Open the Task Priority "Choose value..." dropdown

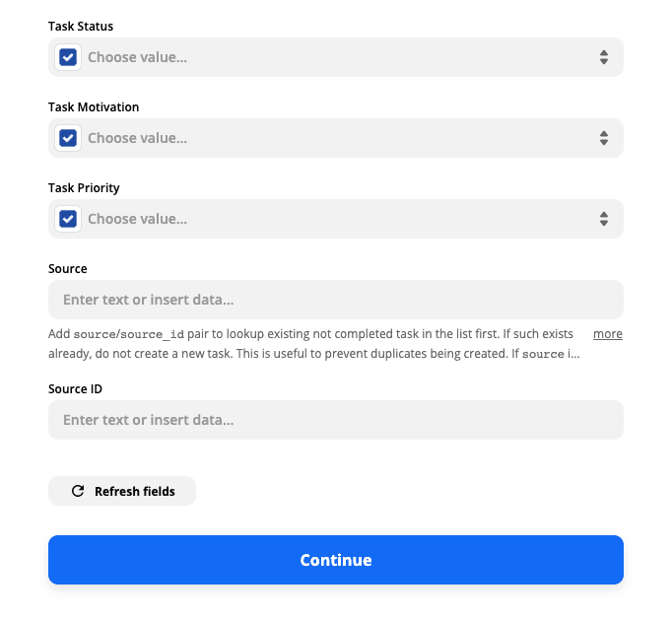click(335, 219)
